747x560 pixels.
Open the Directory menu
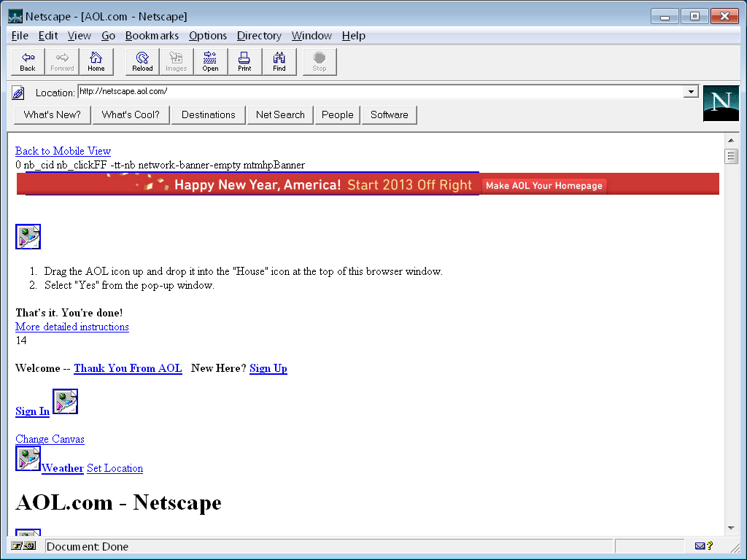coord(259,36)
